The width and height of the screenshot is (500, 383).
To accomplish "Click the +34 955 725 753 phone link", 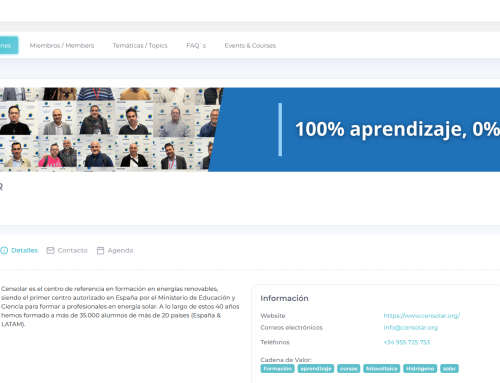I will coord(407,342).
